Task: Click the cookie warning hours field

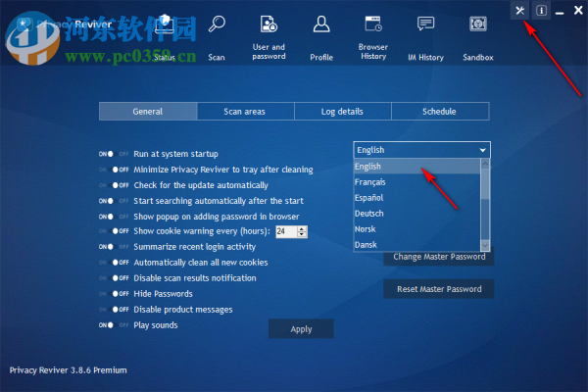Action: click(x=286, y=231)
